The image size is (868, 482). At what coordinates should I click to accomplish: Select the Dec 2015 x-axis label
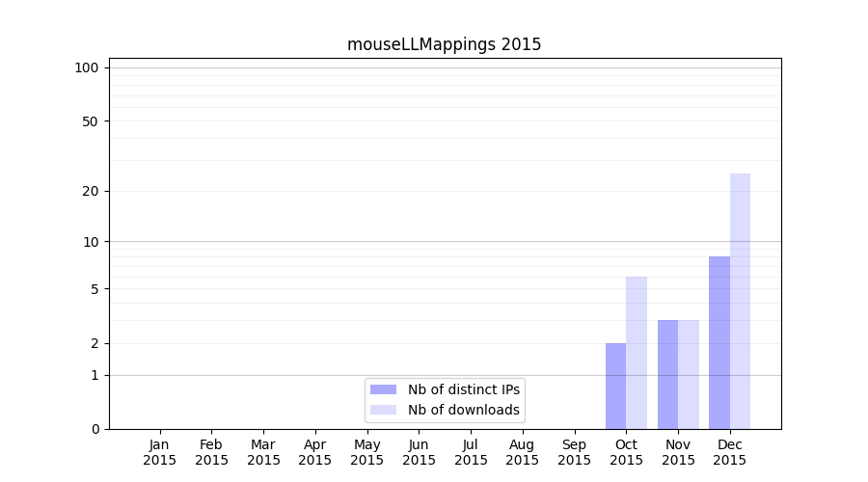729,452
